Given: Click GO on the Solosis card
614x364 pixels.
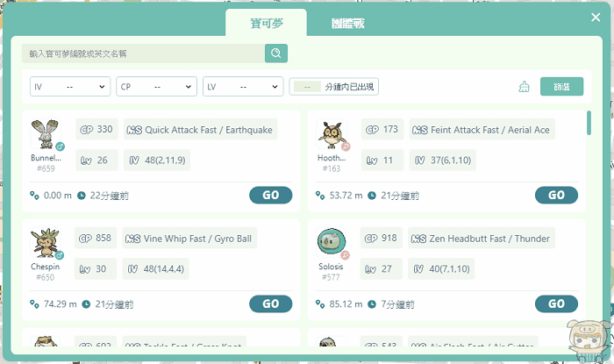Looking at the screenshot, I should tap(556, 303).
